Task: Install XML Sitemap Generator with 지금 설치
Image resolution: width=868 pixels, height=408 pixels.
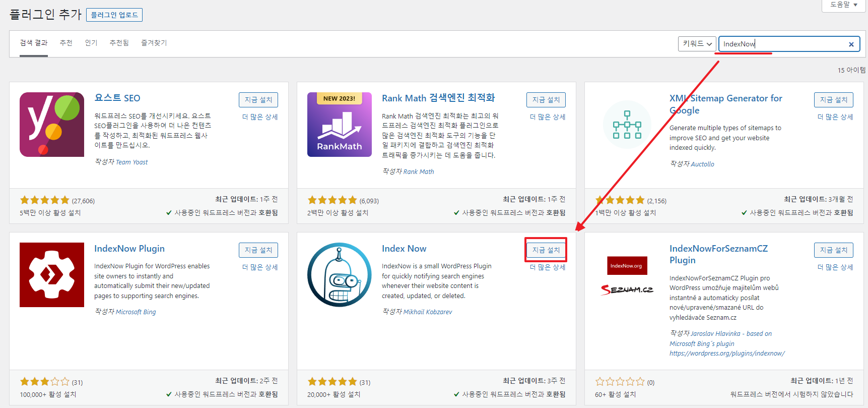Action: coord(834,100)
